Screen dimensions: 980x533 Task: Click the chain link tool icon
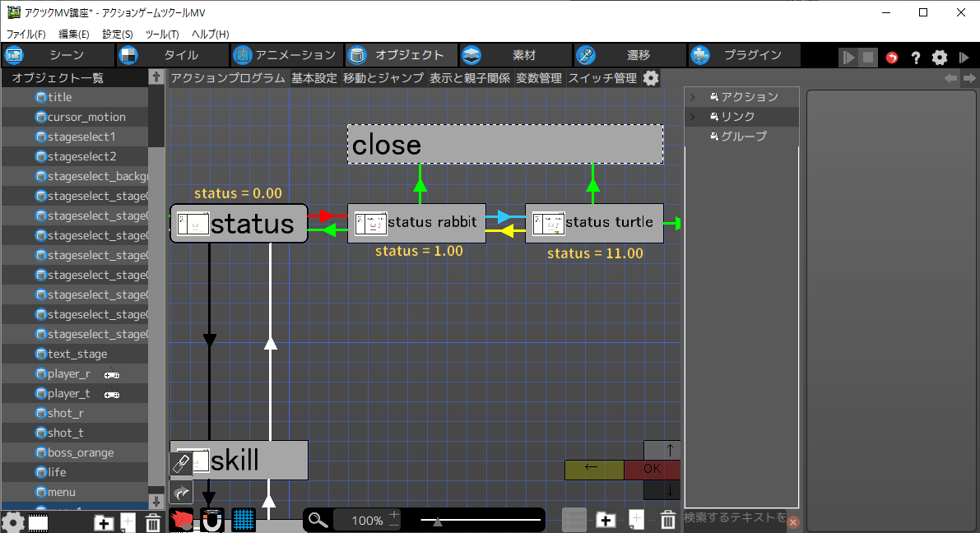click(181, 465)
